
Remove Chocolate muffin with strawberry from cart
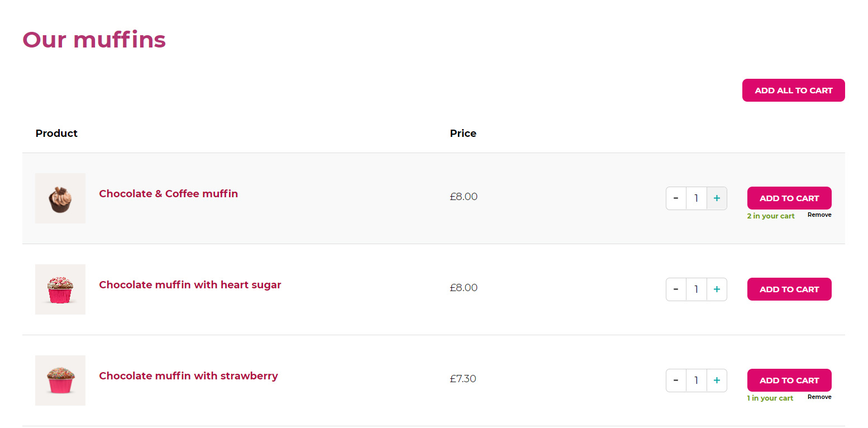coord(819,397)
